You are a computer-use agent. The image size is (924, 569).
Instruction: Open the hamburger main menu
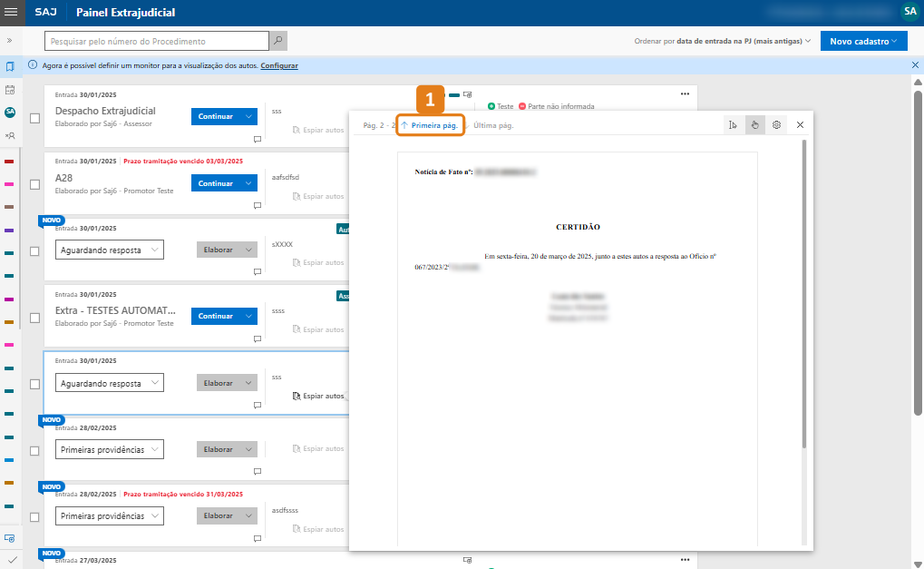pyautogui.click(x=11, y=13)
